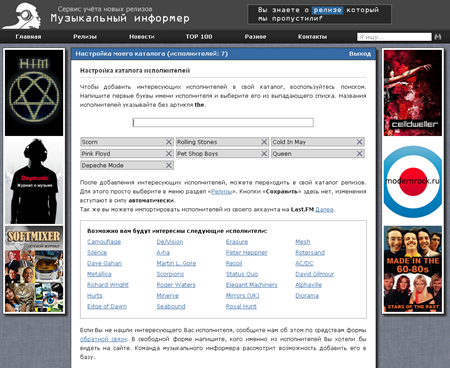Image resolution: width=450 pixels, height=368 pixels.
Task: Add suggested artist Hurts
Action: pyautogui.click(x=95, y=296)
